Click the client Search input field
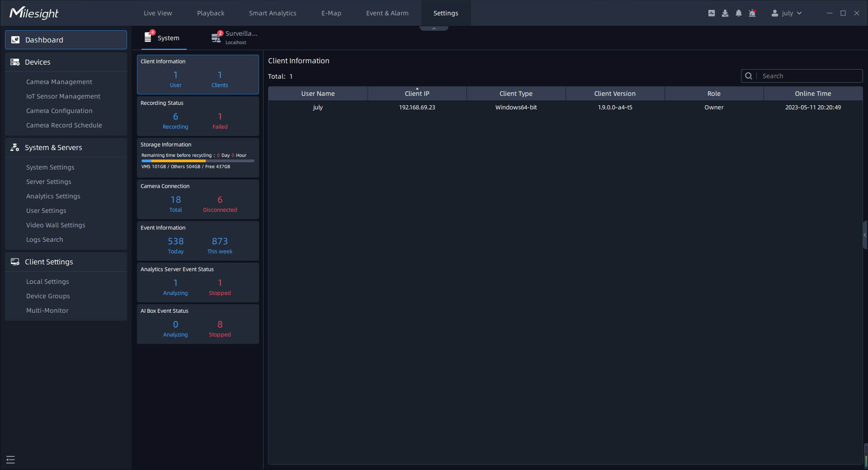Image resolution: width=868 pixels, height=470 pixels. tap(809, 76)
